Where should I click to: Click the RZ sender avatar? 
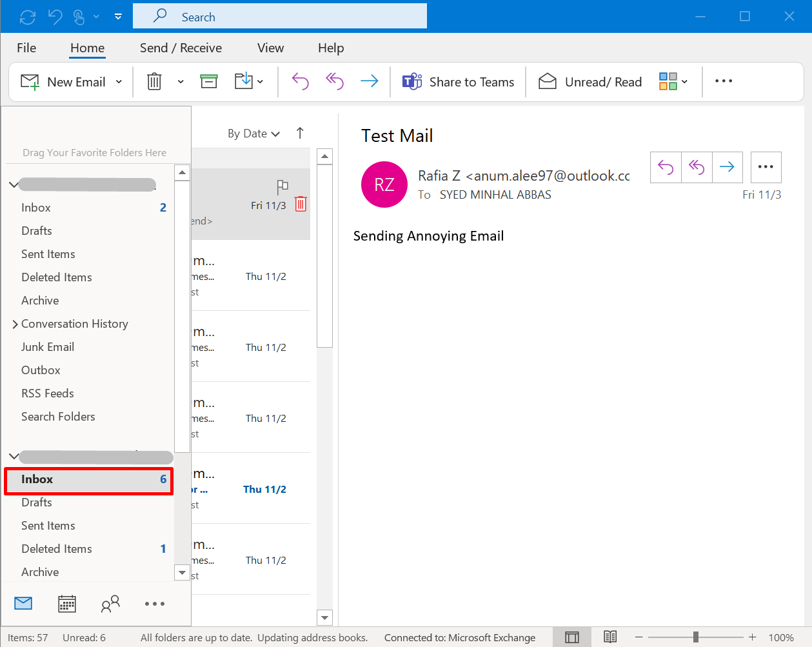384,184
